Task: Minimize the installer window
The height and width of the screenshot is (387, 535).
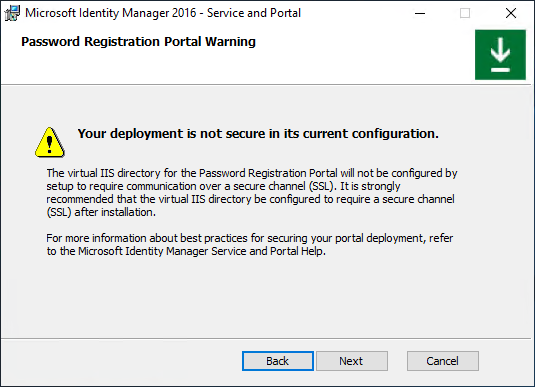Action: pyautogui.click(x=420, y=13)
